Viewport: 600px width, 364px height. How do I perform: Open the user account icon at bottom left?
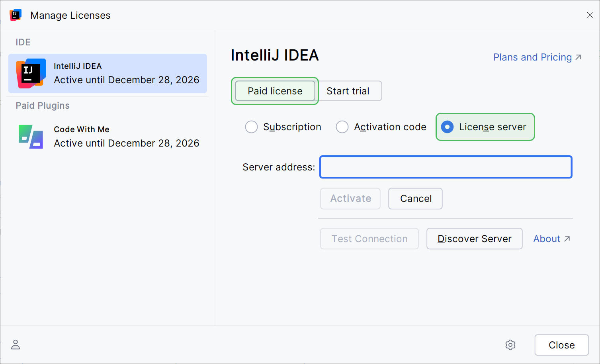(x=15, y=344)
